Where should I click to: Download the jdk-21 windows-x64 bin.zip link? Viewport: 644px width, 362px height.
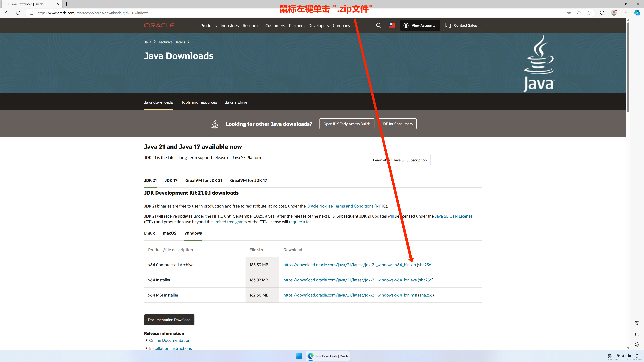coord(350,265)
